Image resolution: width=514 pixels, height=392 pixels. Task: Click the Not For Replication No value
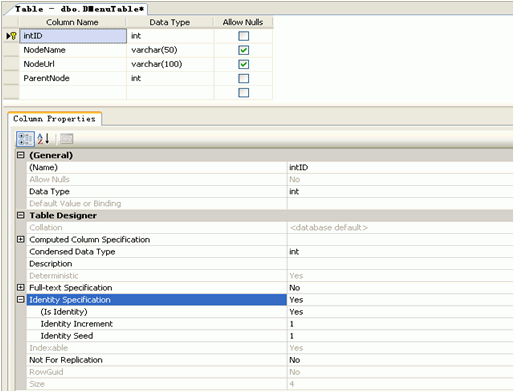400,359
